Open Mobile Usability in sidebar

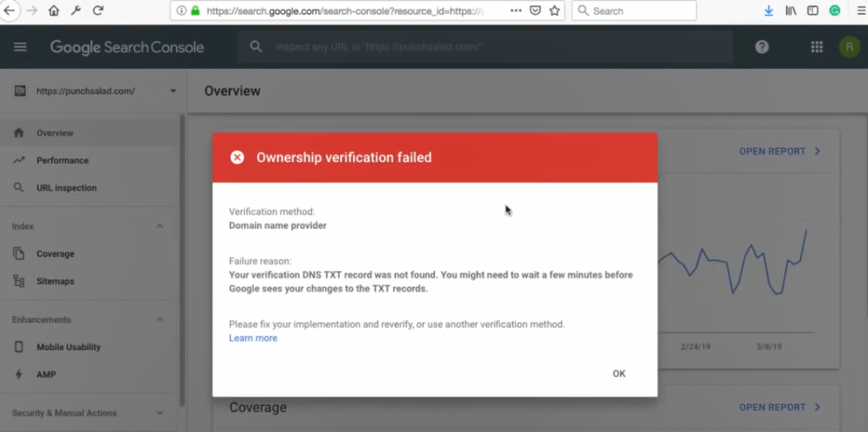point(88,347)
